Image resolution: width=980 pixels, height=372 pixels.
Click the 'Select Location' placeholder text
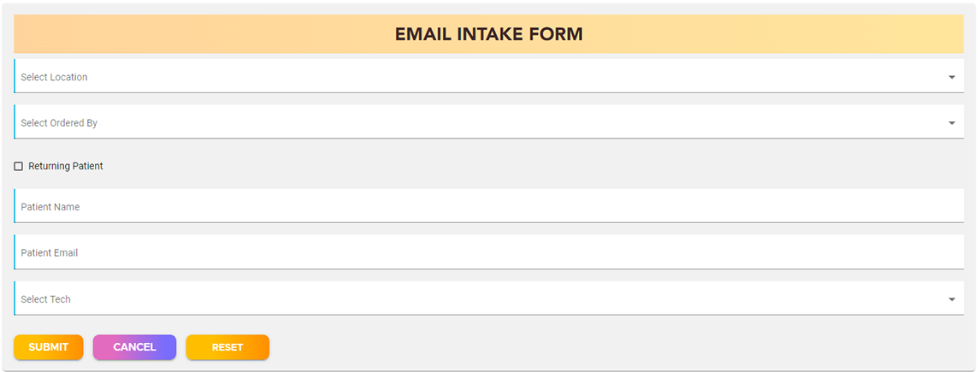pyautogui.click(x=54, y=77)
